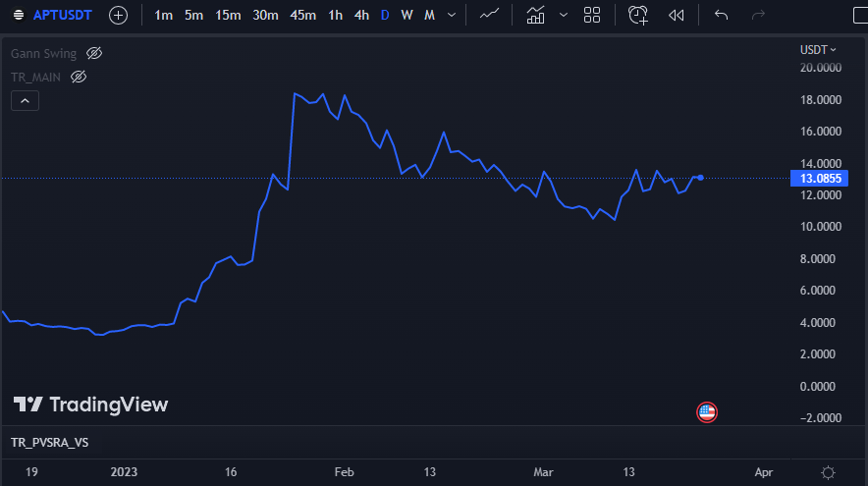
Task: Click the last price dot on the line
Action: (700, 178)
